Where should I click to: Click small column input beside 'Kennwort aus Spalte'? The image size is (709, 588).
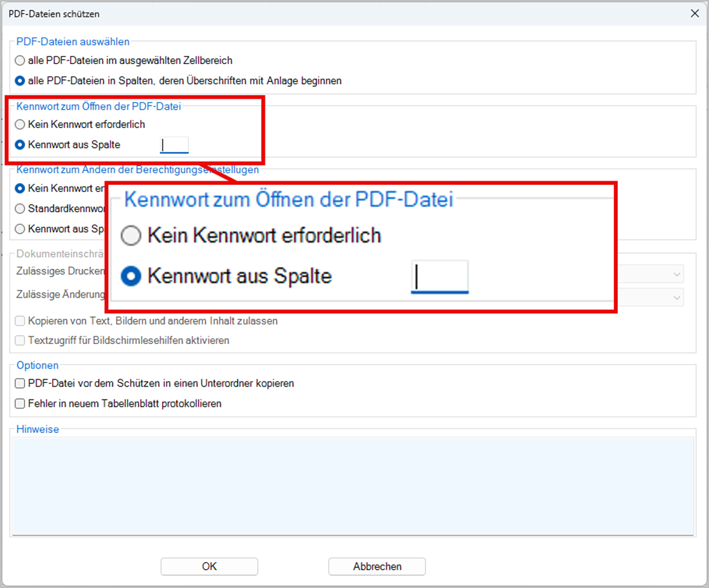pyautogui.click(x=174, y=145)
